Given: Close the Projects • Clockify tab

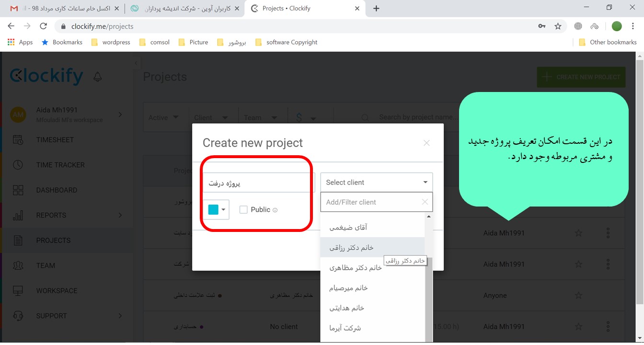Looking at the screenshot, I should (x=357, y=9).
